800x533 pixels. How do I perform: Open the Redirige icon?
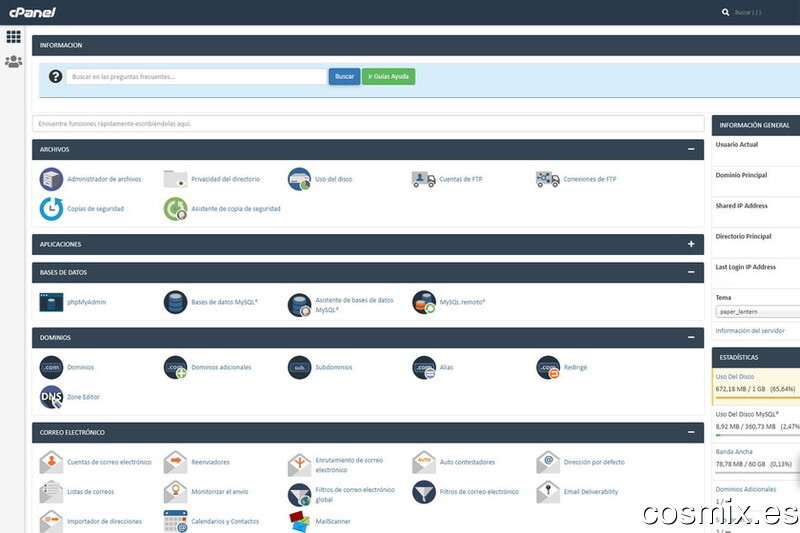[547, 367]
